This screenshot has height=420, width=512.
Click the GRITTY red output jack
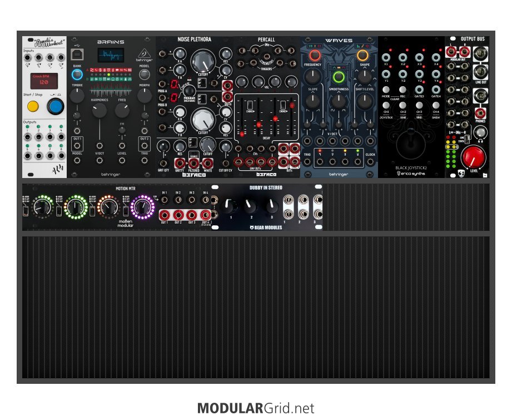(x=180, y=163)
